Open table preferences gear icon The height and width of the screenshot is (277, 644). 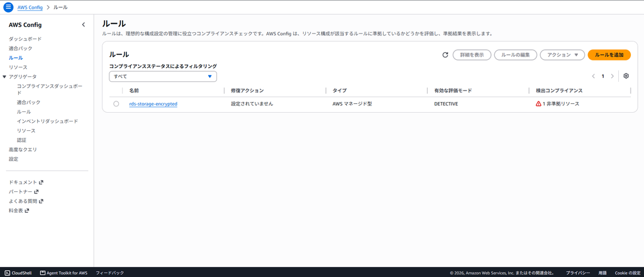626,76
